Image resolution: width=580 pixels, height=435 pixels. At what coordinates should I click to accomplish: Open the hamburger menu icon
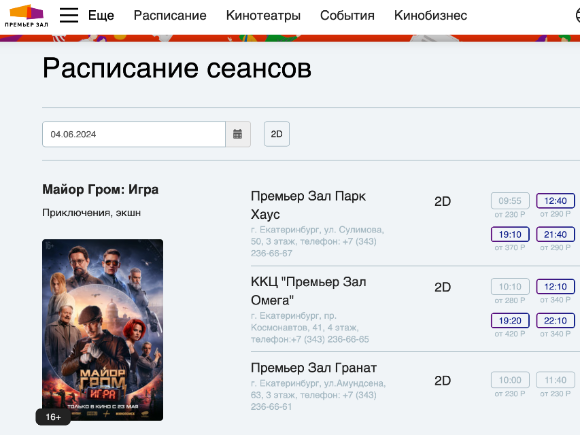[69, 15]
